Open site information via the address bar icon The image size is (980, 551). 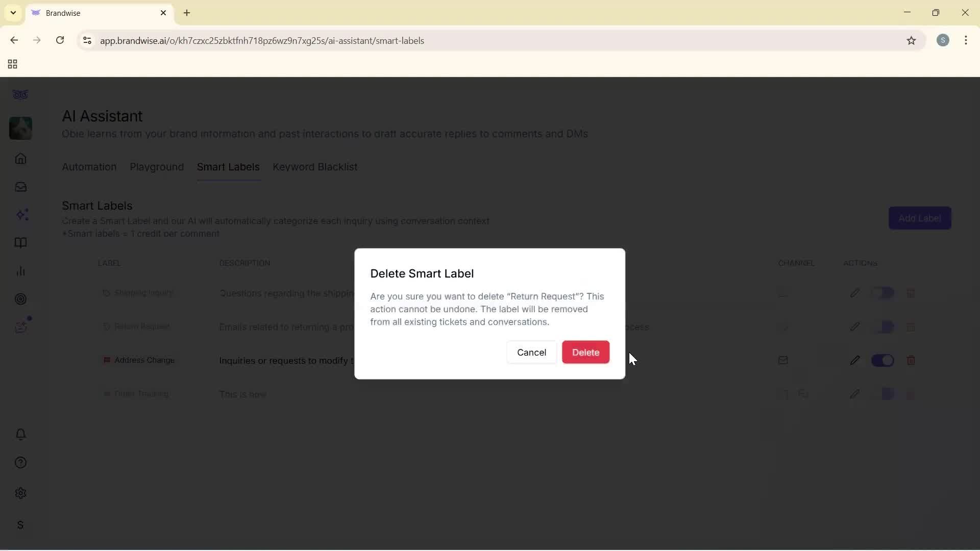(x=86, y=40)
